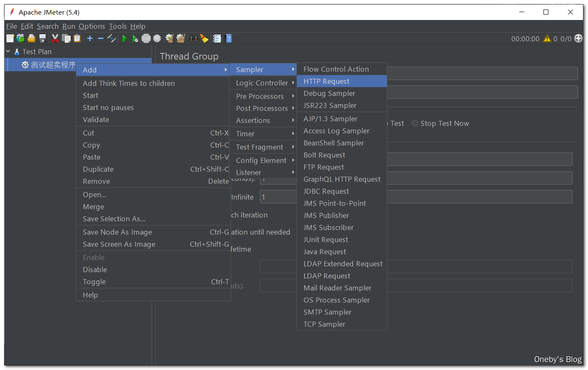Open the Search menu
The width and height of the screenshot is (588, 370).
click(48, 26)
